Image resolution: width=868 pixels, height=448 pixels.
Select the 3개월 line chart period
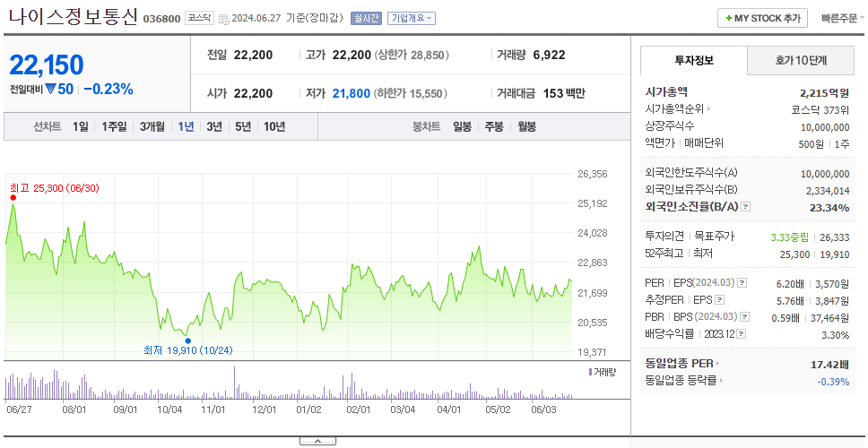click(152, 126)
